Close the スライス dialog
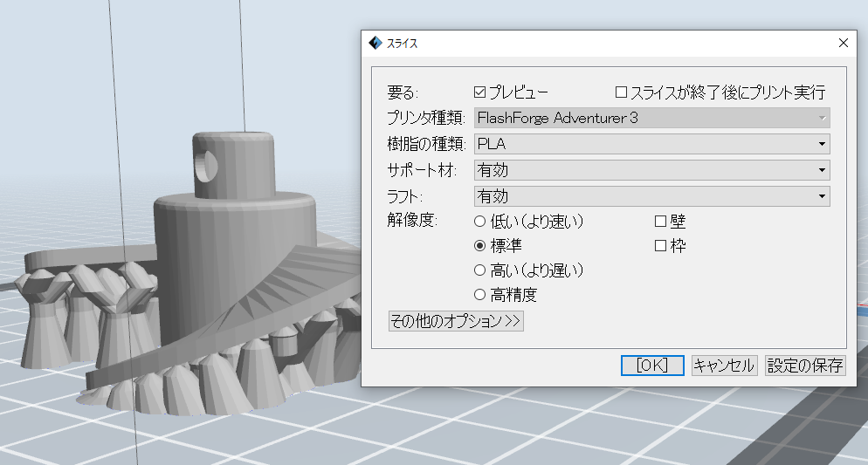This screenshot has width=868, height=465. [x=843, y=43]
